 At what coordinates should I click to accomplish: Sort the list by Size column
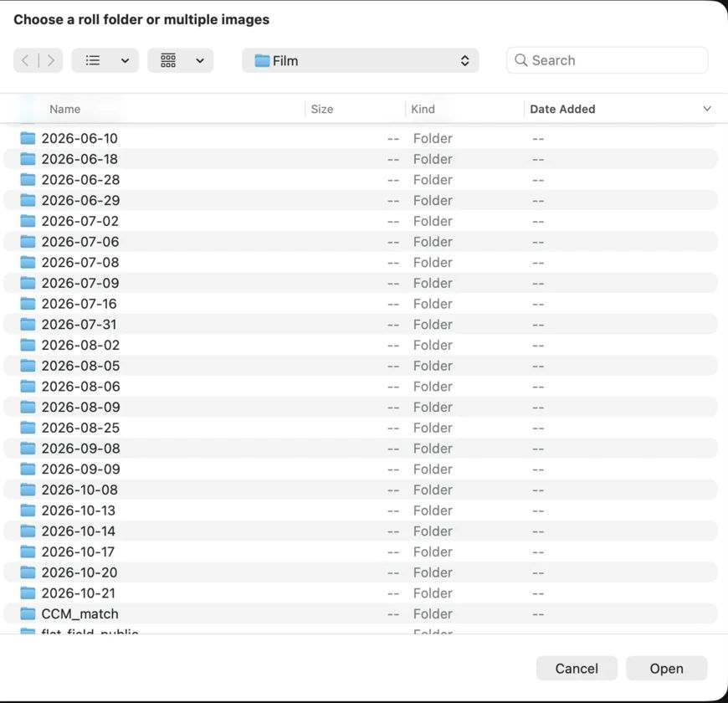322,109
